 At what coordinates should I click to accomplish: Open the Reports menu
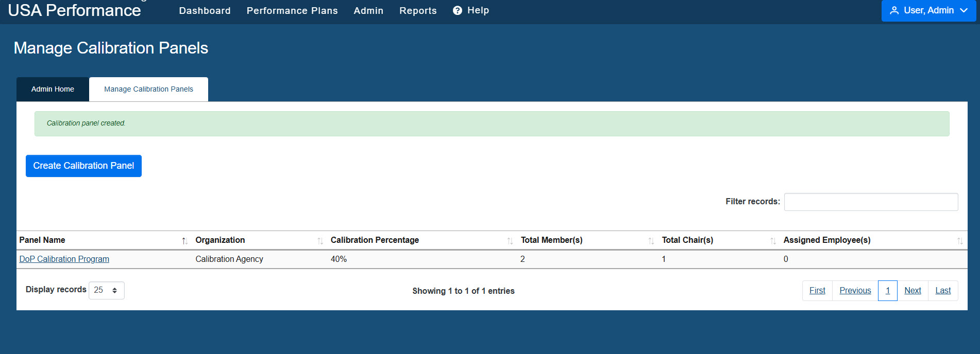418,10
